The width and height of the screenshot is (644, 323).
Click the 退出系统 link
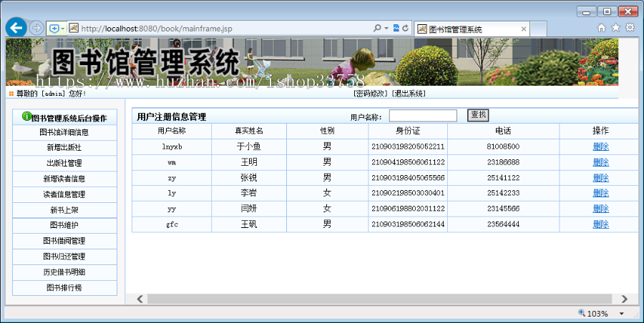click(409, 94)
